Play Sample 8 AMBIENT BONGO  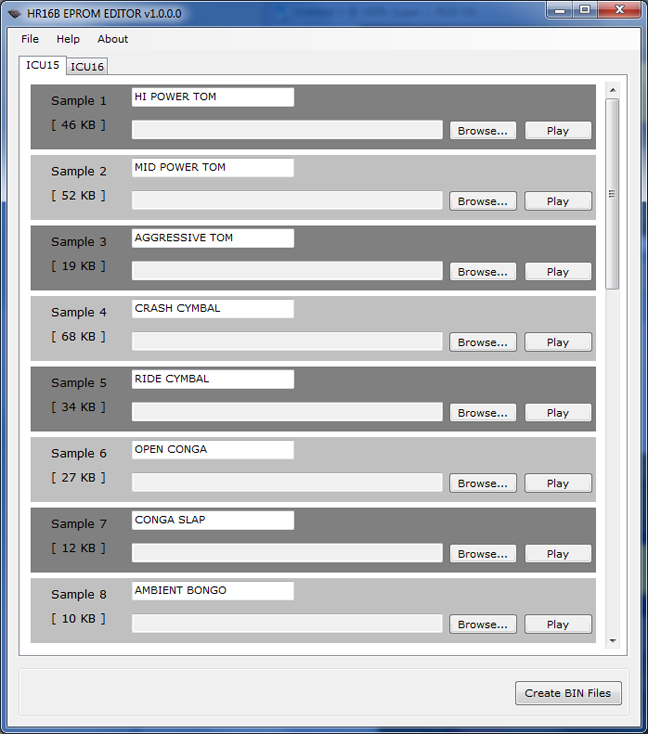coord(558,624)
